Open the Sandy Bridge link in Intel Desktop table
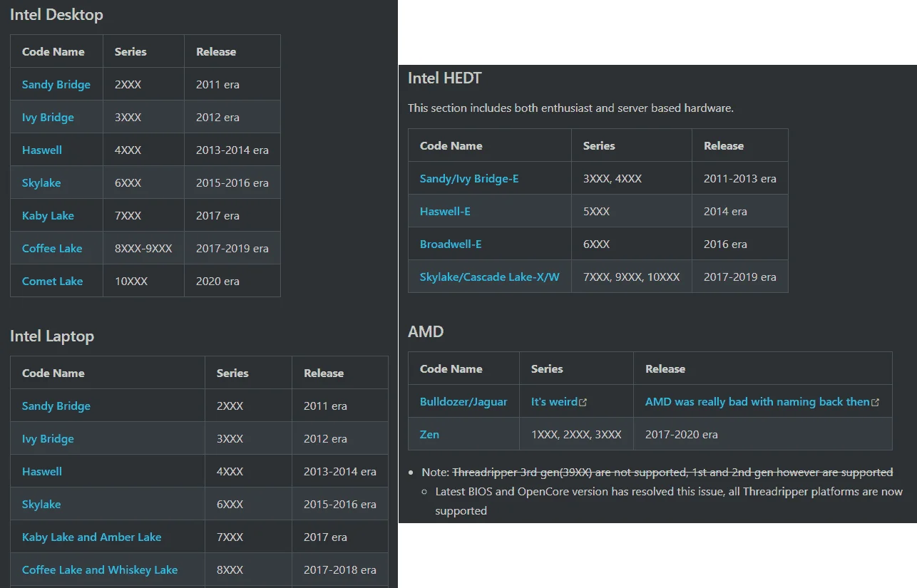 click(56, 84)
